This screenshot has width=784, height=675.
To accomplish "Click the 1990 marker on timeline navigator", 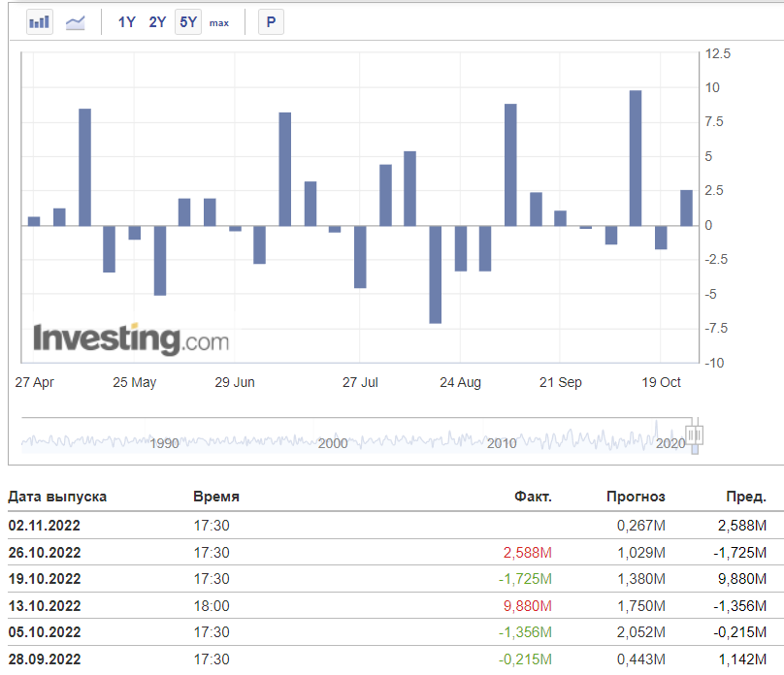I will coord(165,443).
